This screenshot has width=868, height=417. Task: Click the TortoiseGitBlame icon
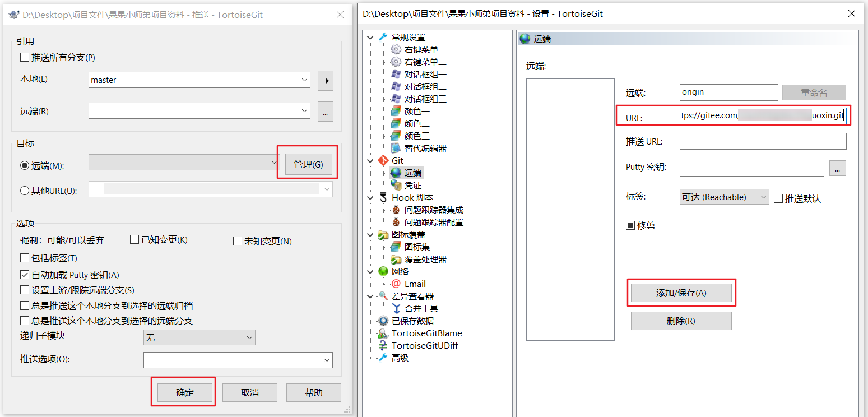[x=383, y=333]
